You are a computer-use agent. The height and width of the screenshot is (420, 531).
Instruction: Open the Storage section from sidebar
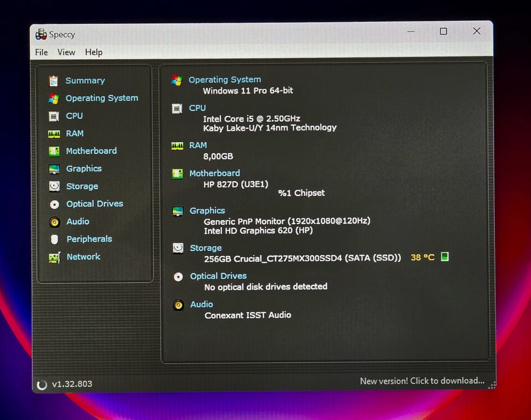pyautogui.click(x=82, y=186)
